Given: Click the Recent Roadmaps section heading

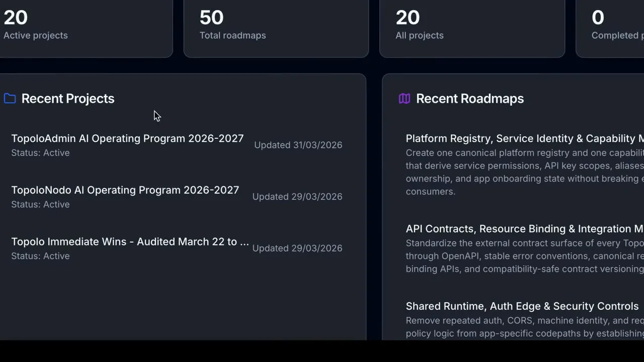Looking at the screenshot, I should point(469,99).
